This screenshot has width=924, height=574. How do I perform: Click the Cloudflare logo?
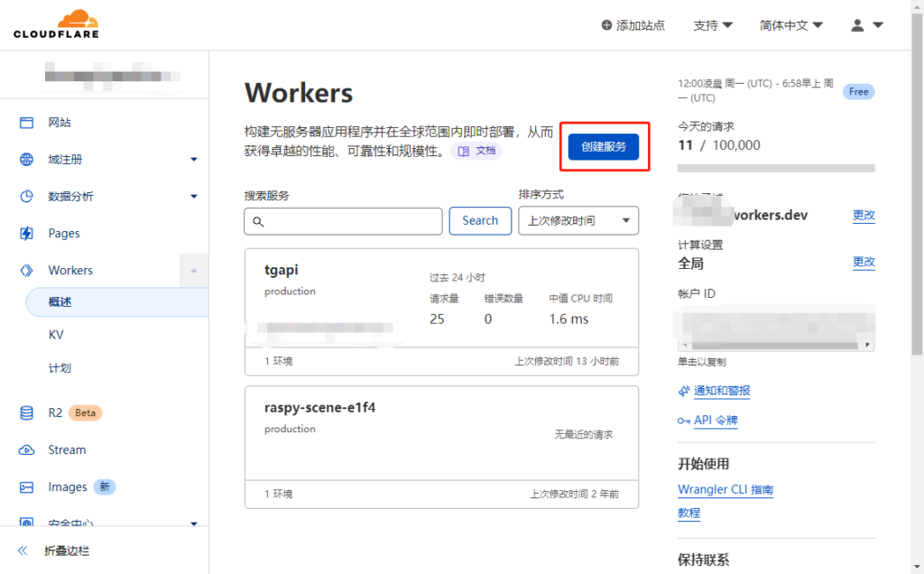[x=56, y=24]
